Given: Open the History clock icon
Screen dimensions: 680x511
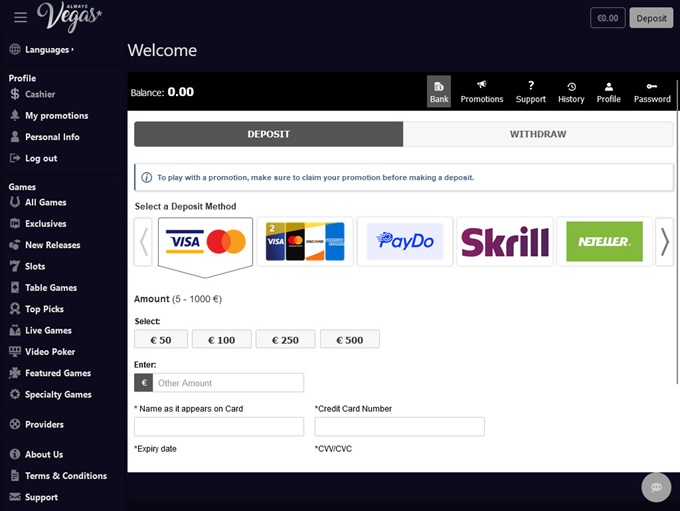Looking at the screenshot, I should click(x=571, y=87).
